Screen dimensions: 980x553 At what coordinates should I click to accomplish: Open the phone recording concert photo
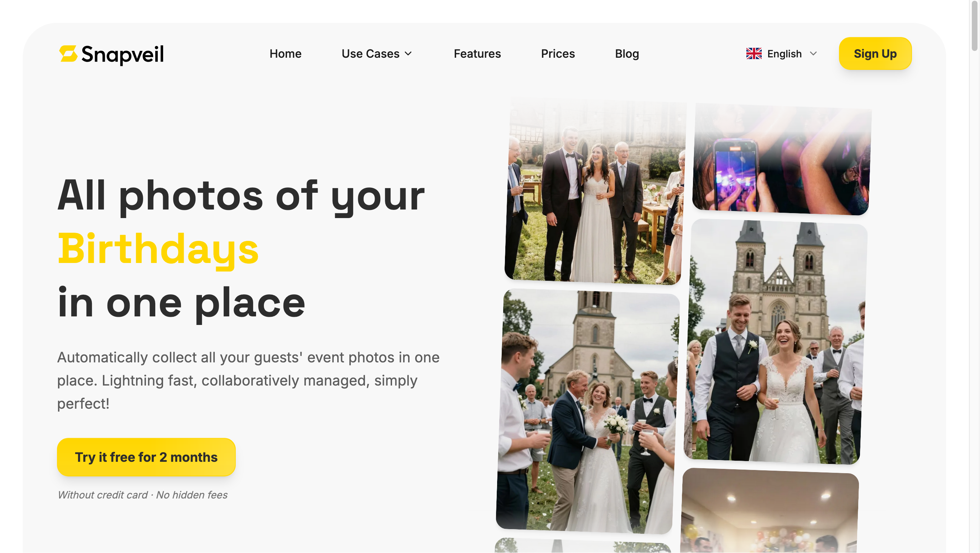(x=782, y=160)
